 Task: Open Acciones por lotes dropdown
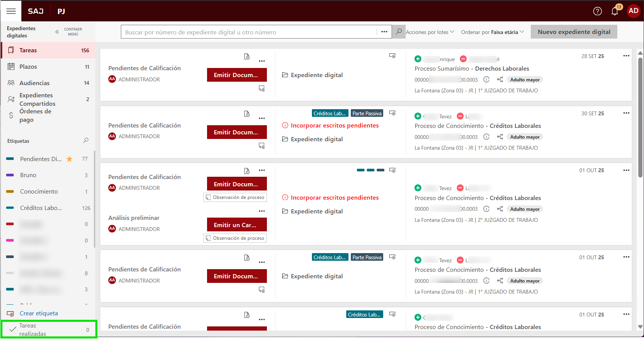click(430, 32)
